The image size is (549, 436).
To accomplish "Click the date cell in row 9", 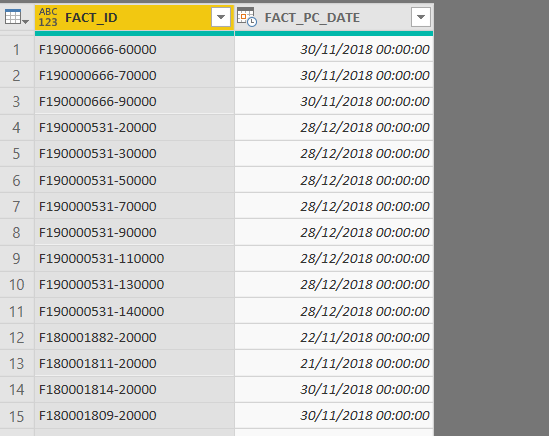I will coord(334,258).
